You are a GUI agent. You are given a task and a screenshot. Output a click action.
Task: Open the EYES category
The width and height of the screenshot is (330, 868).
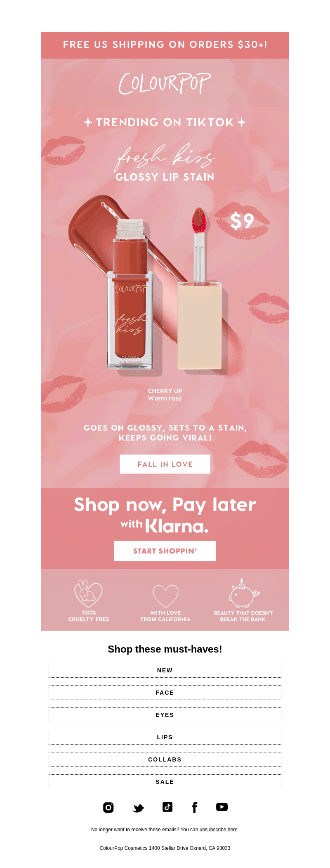click(x=165, y=715)
